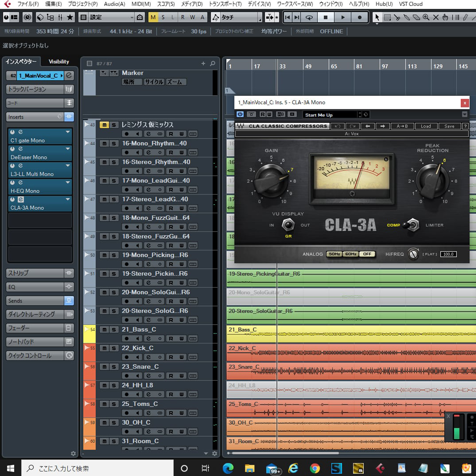Select the Glue tube tool
The height and width of the screenshot is (476, 476).
pos(407,17)
